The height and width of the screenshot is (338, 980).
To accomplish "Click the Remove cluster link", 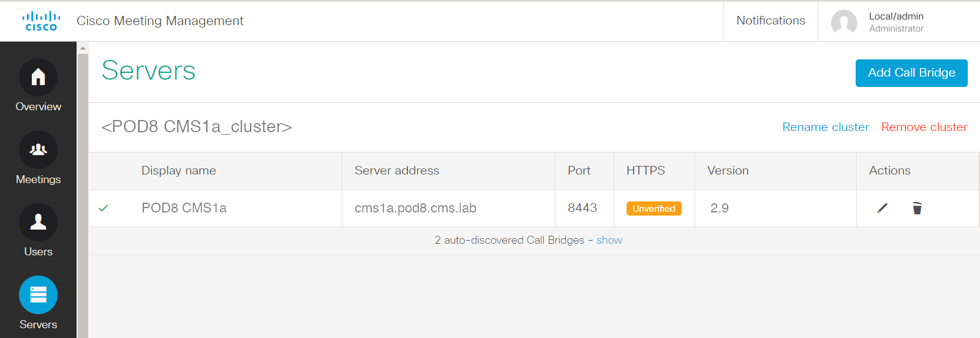I will click(924, 127).
